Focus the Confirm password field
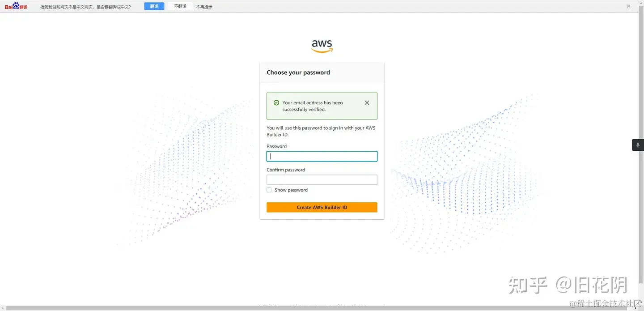 [x=322, y=180]
